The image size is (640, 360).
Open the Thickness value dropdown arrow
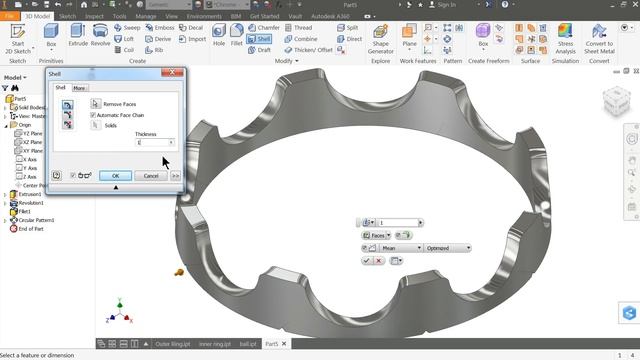[x=171, y=142]
